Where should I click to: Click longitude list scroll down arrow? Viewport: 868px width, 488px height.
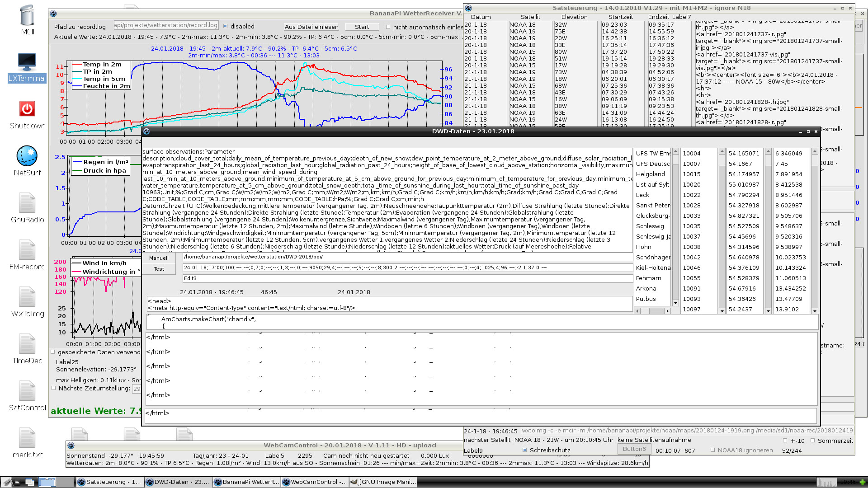(x=815, y=311)
